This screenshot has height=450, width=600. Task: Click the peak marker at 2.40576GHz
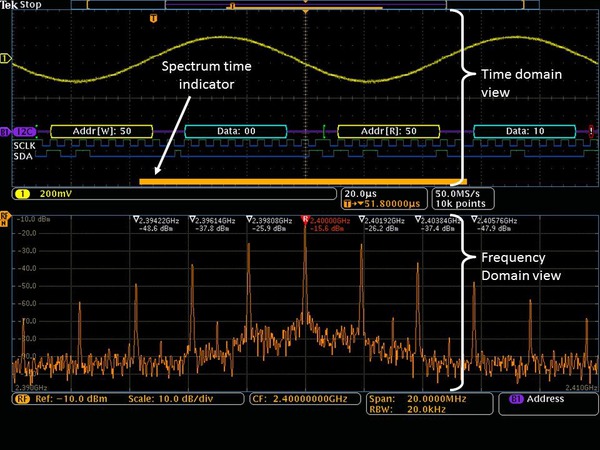[474, 218]
